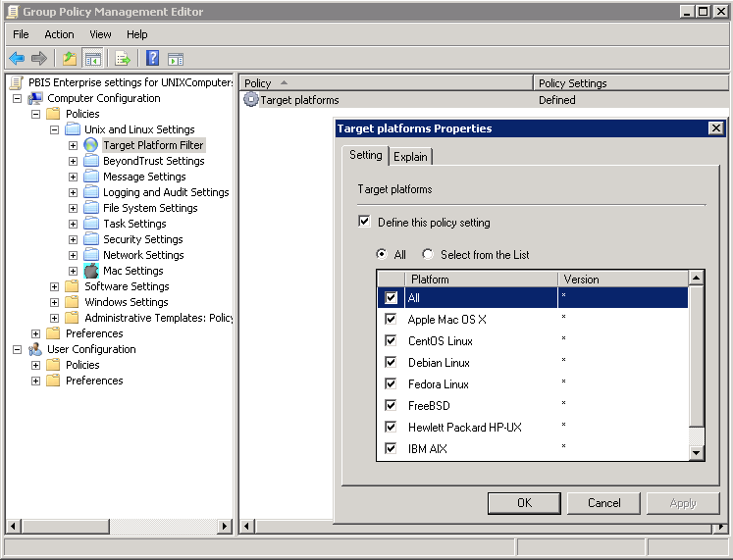Click the Unix and Linux Settings folder icon
733x560 pixels.
73,128
